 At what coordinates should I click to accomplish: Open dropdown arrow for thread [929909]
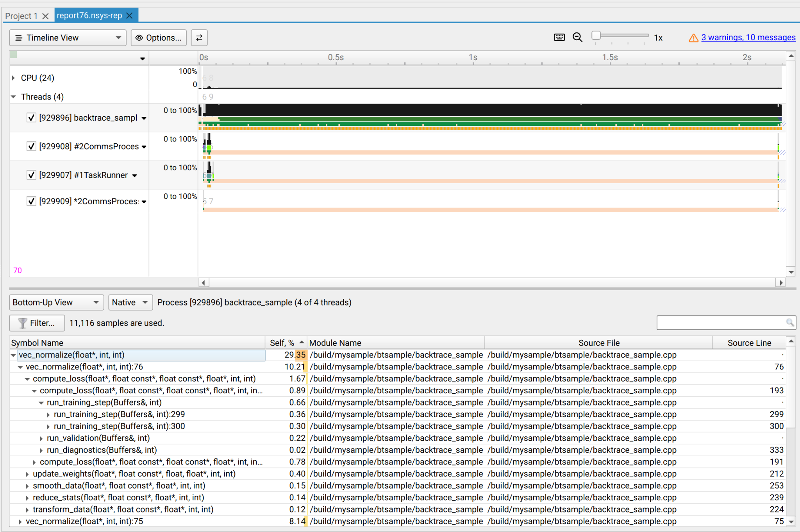pyautogui.click(x=144, y=202)
